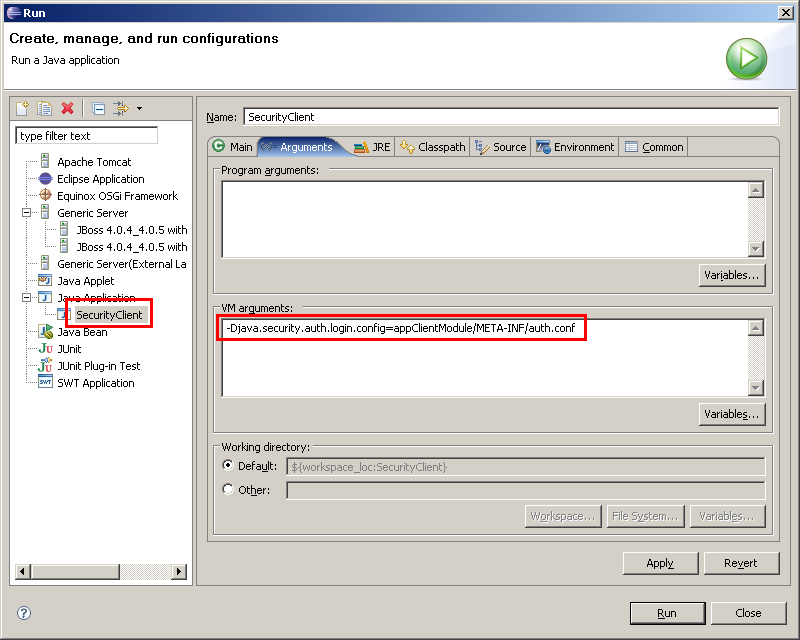The image size is (800, 640).
Task: Select the Other working directory option
Action: [229, 490]
